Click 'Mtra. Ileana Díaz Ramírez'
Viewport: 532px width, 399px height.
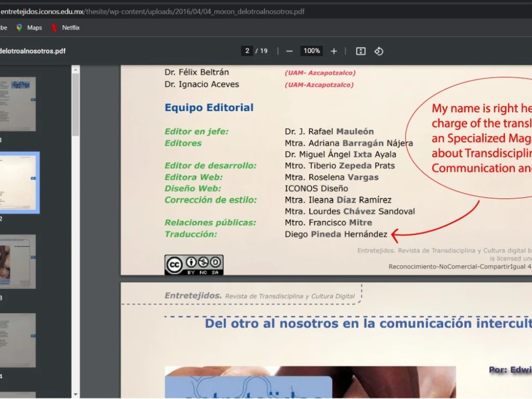(x=338, y=200)
